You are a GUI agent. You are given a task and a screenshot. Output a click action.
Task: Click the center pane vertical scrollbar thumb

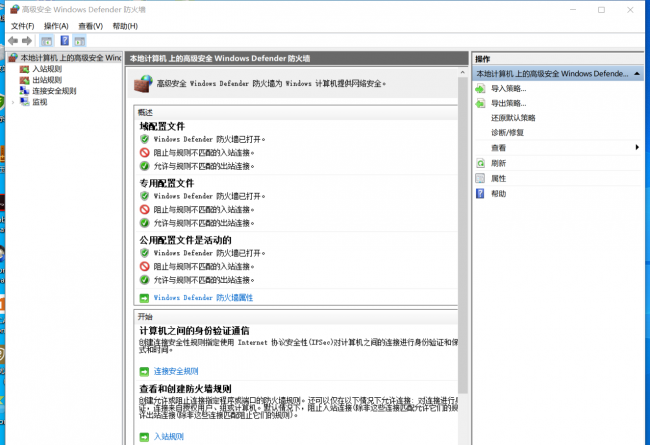(463, 235)
